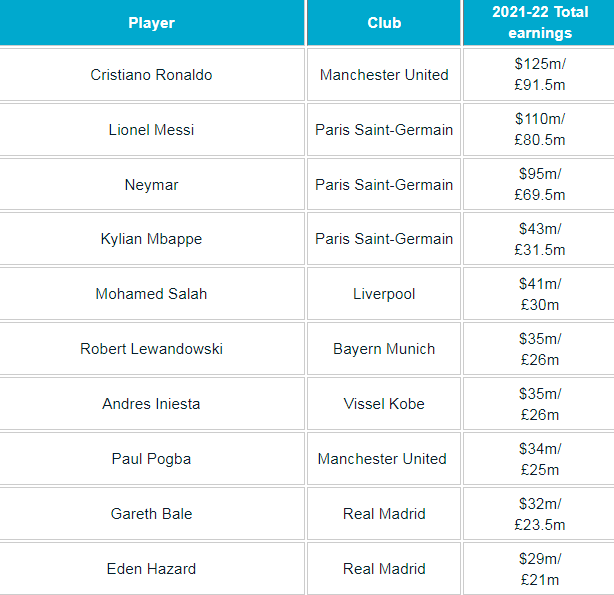Screen dimensions: 614x595
Task: Click the Liverpool club cell
Action: pyautogui.click(x=384, y=294)
